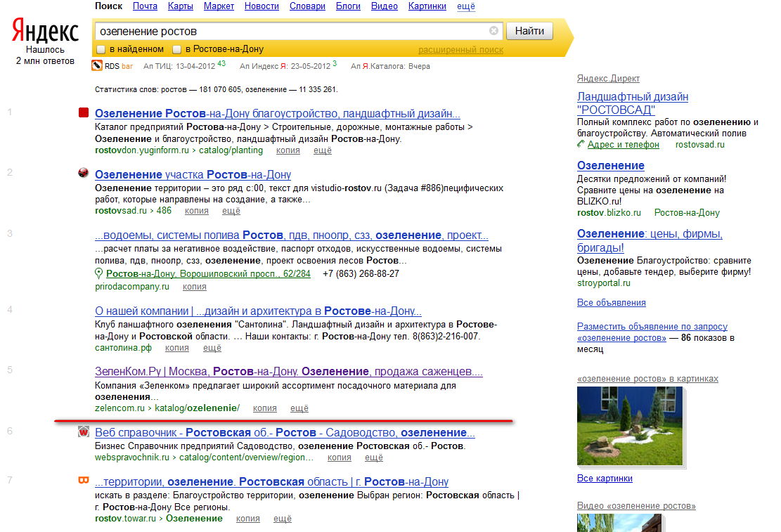
Task: Open '«озеленение ростов» в картинках' link
Action: pos(647,379)
